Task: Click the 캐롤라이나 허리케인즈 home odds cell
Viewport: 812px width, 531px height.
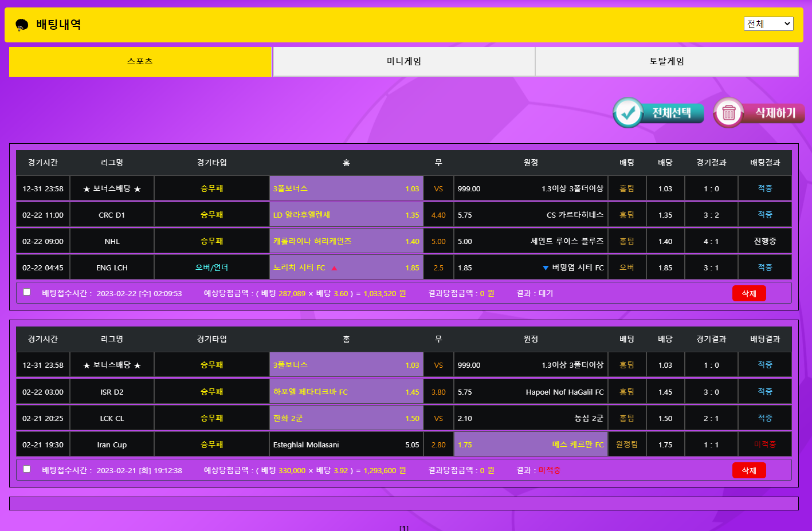Action: 346,242
